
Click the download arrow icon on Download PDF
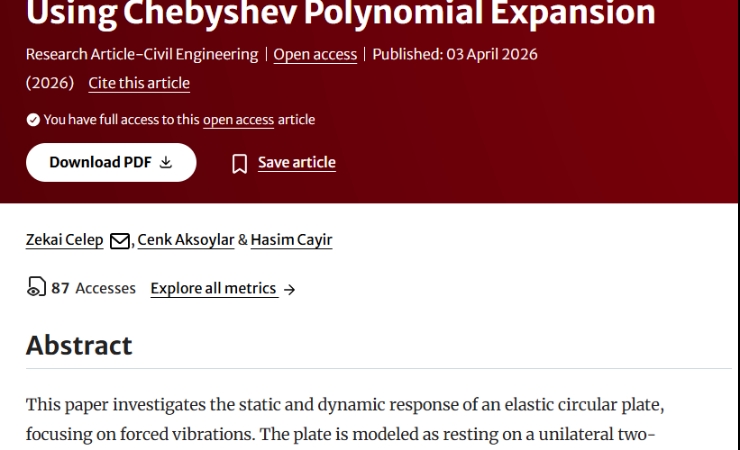[166, 163]
